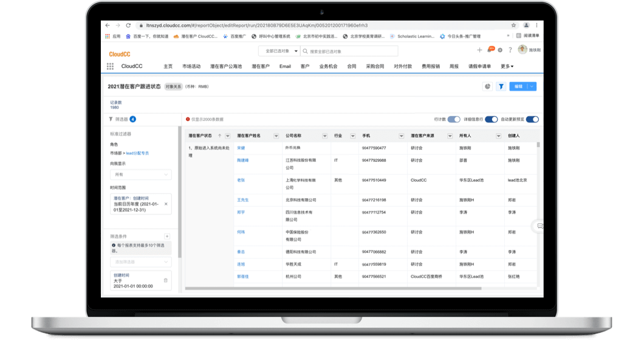The height and width of the screenshot is (340, 644).
Task: Open the 潜在客户公海池 tab
Action: point(226,66)
